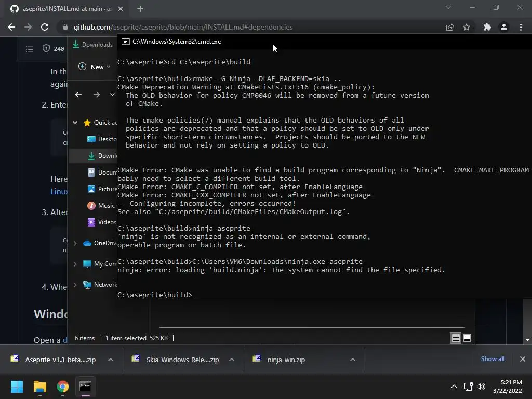Screen dimensions: 532x399
Task: Click File Explorer forward arrow
Action: (x=97, y=95)
